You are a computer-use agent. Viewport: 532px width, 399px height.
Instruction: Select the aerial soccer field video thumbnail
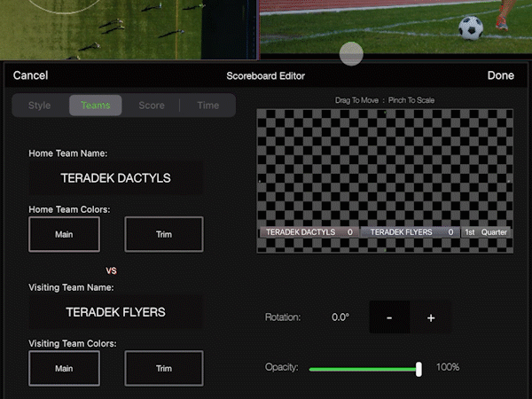tap(129, 28)
